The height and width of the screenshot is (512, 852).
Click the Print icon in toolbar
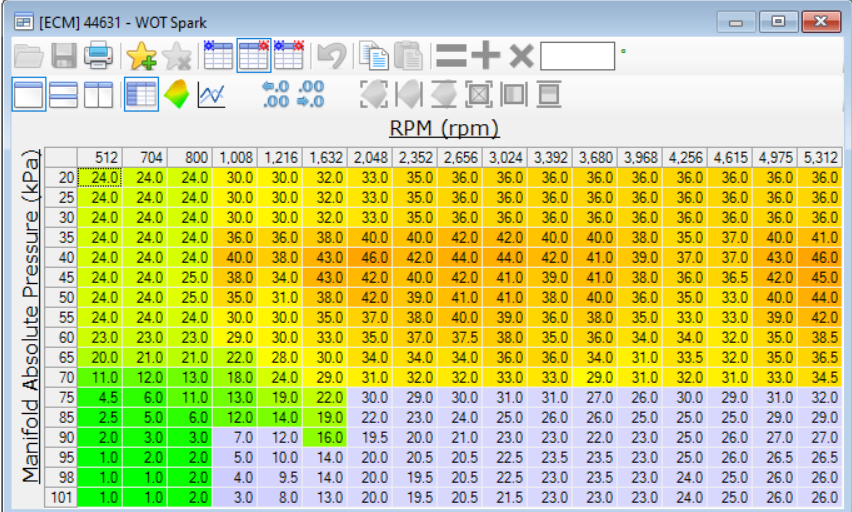tap(98, 56)
